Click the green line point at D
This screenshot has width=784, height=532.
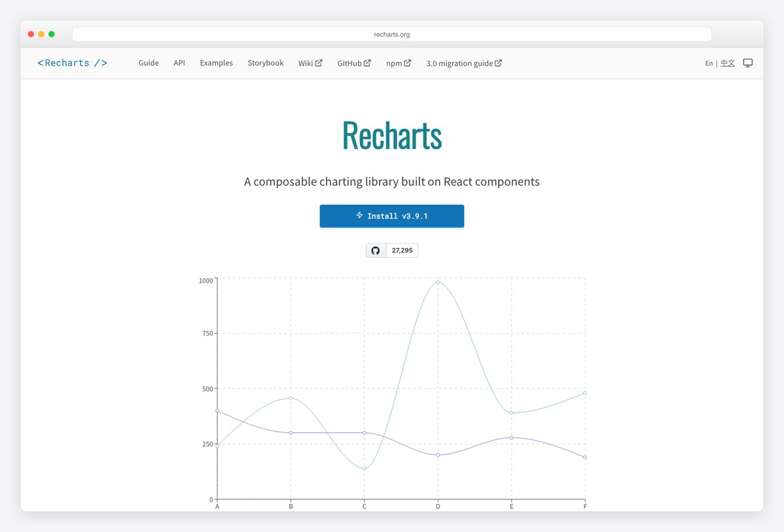click(438, 282)
